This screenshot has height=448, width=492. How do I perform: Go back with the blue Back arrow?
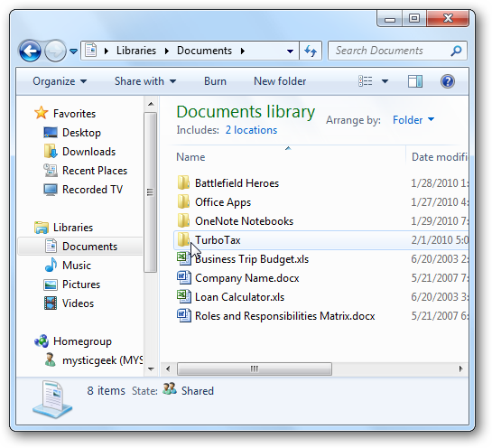click(x=30, y=51)
